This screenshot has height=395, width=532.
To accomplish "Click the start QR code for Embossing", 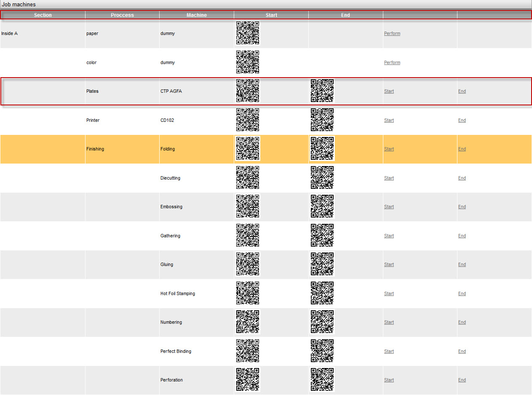I will coord(248,206).
